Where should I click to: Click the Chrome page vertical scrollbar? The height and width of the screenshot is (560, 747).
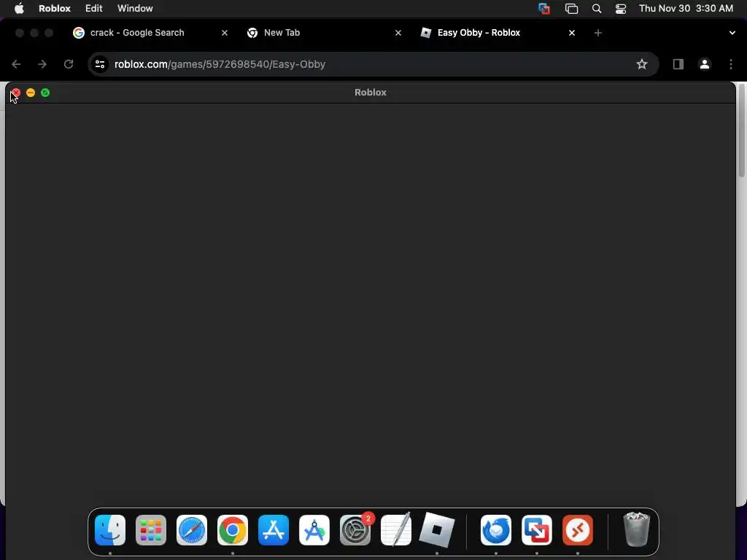click(742, 130)
